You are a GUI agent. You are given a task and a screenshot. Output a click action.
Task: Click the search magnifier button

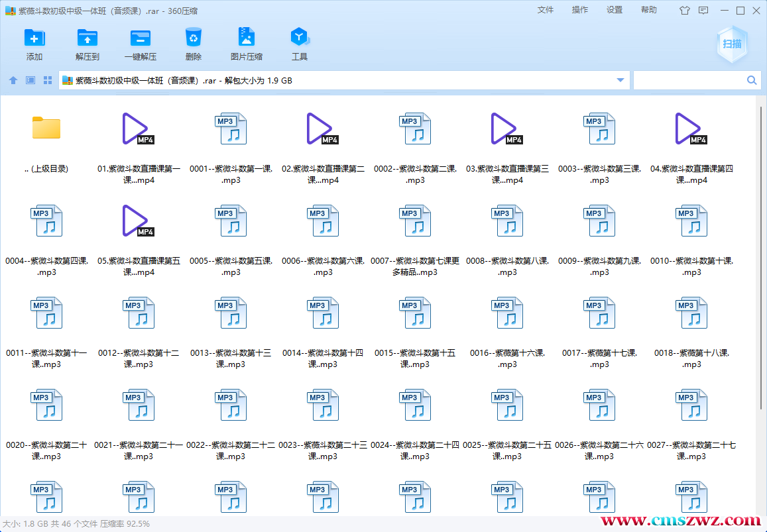click(x=752, y=80)
